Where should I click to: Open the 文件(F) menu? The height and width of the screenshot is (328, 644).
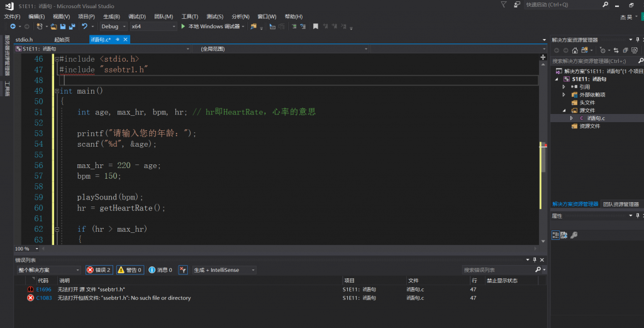12,16
